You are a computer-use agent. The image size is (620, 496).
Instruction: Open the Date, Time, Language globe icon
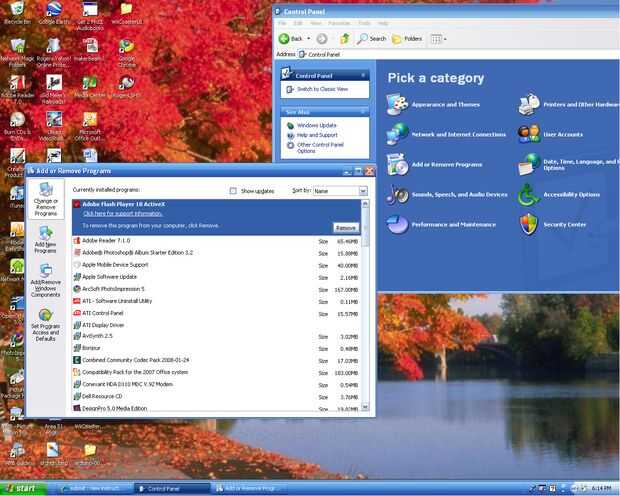tap(529, 164)
